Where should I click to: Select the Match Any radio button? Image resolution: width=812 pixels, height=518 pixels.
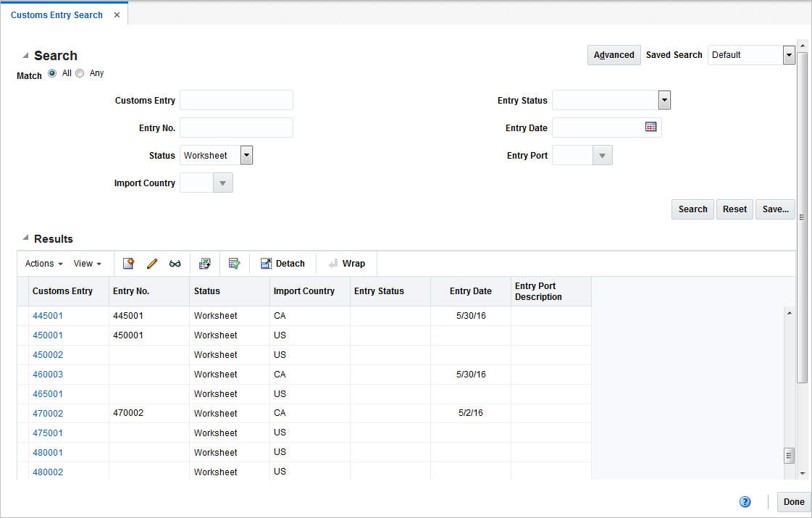(80, 72)
